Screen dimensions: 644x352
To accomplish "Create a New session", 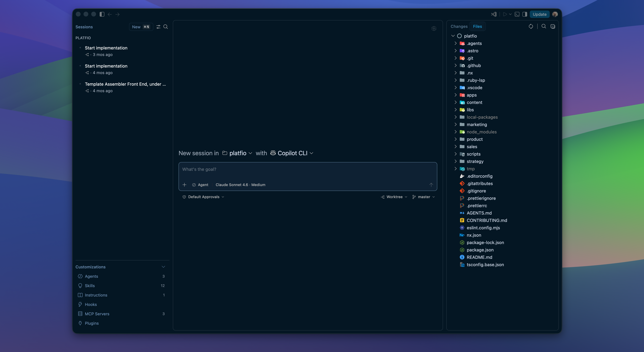I will point(141,27).
